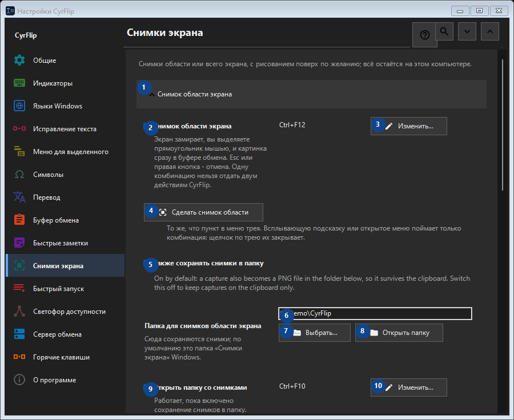Click the folder path field ending in CyrFlip
Screen dimensions: 514x420
[375, 313]
